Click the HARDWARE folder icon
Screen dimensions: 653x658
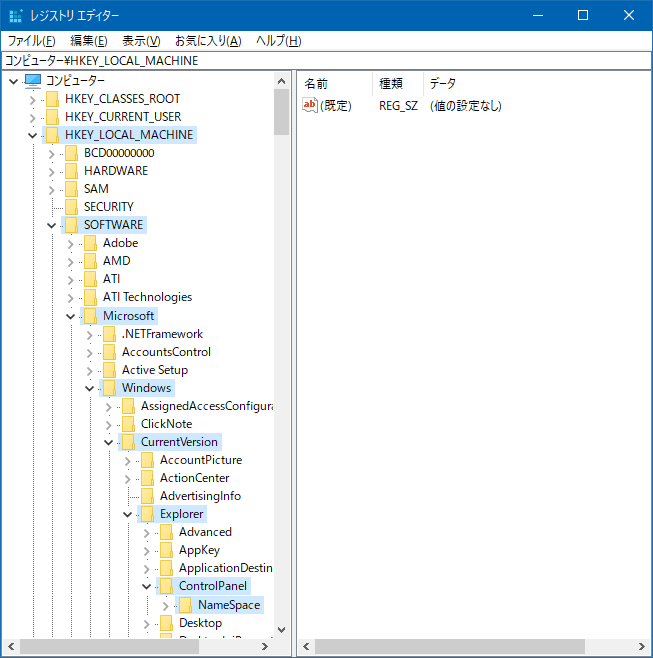[x=71, y=171]
